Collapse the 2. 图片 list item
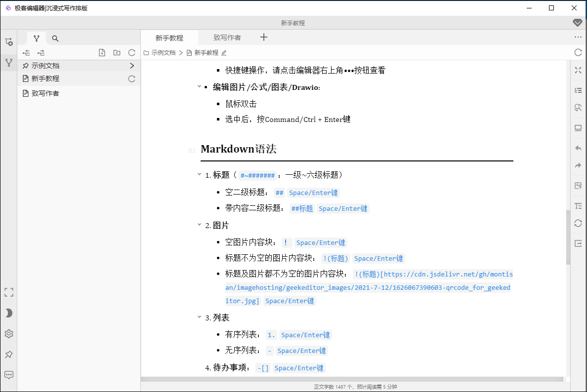The height and width of the screenshot is (392, 587). point(199,225)
